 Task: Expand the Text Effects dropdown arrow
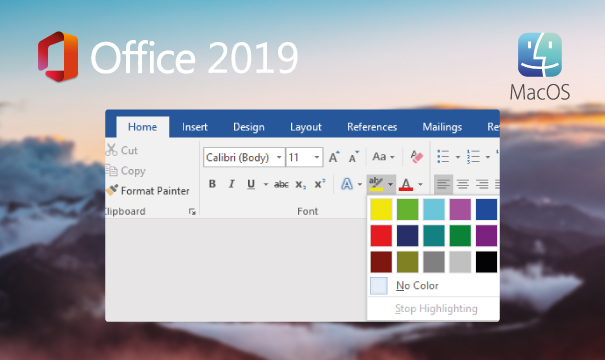pyautogui.click(x=360, y=184)
